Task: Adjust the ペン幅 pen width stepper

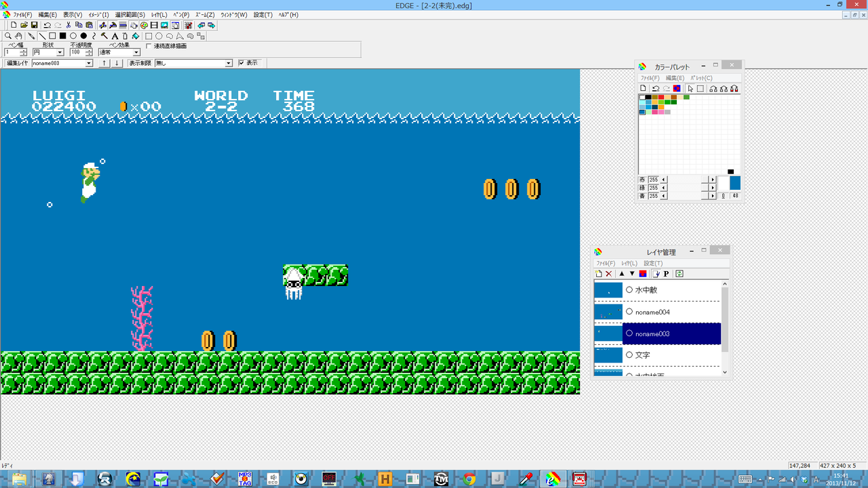Action: 24,52
